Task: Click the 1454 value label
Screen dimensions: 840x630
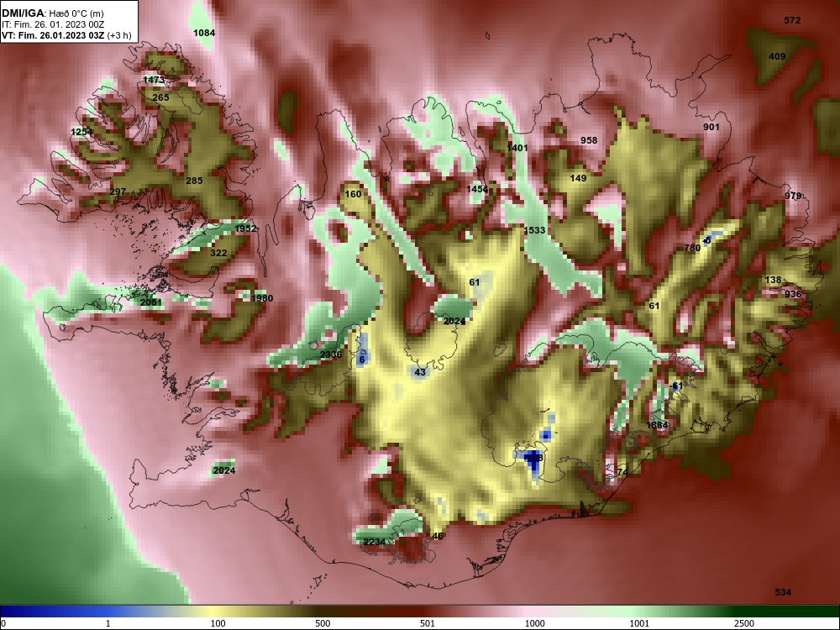Action: (x=477, y=189)
